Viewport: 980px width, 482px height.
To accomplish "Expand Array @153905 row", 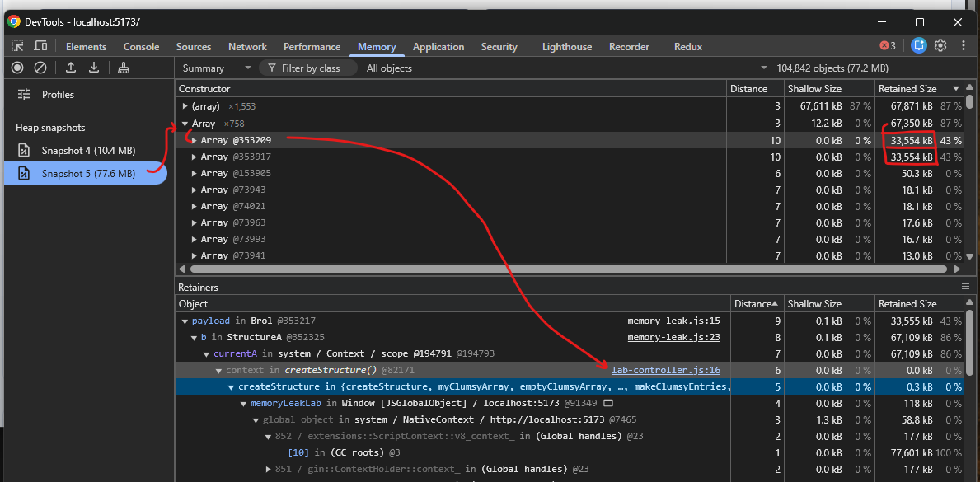I will pyautogui.click(x=195, y=173).
